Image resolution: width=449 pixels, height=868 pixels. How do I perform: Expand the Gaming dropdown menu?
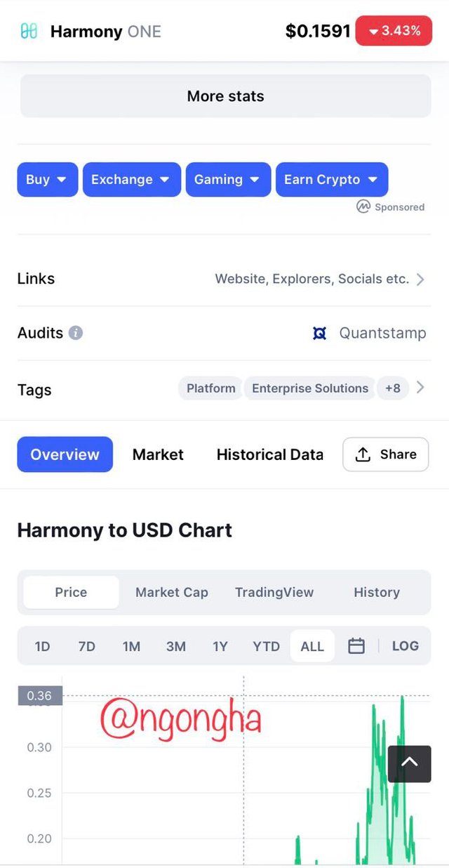(228, 179)
